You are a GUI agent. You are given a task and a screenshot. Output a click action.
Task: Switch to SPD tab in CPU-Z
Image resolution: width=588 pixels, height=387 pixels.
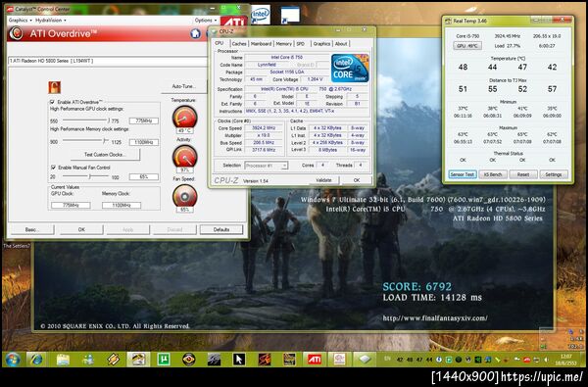(301, 44)
